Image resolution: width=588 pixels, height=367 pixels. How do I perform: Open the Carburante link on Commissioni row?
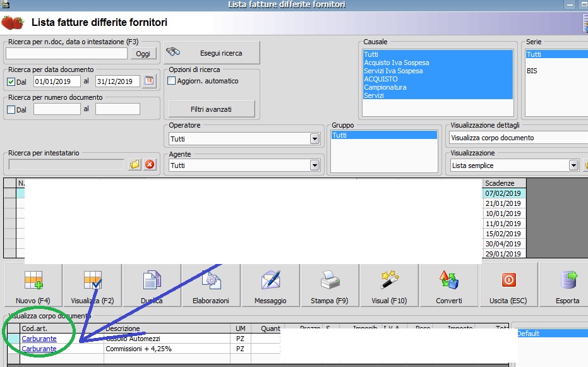point(39,349)
